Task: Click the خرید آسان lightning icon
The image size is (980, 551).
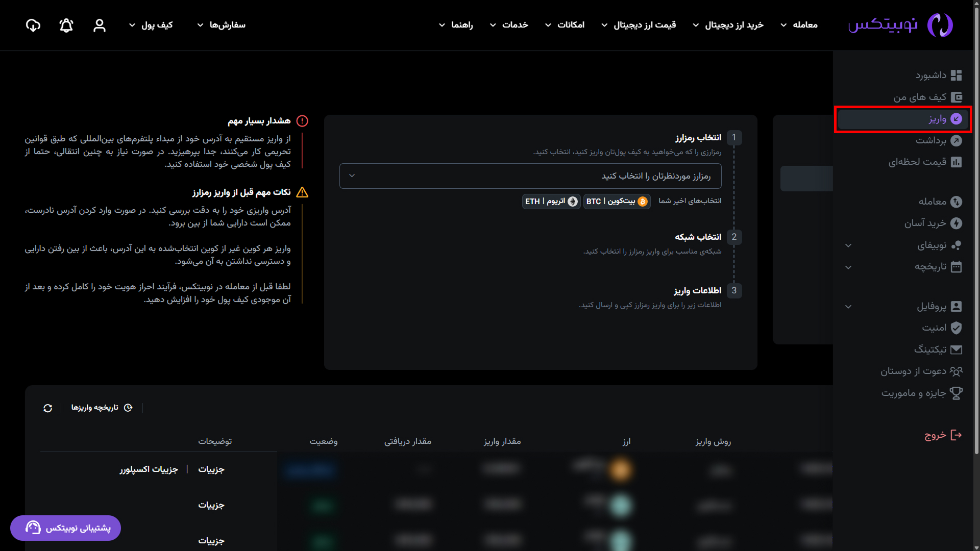Action: coord(957,223)
